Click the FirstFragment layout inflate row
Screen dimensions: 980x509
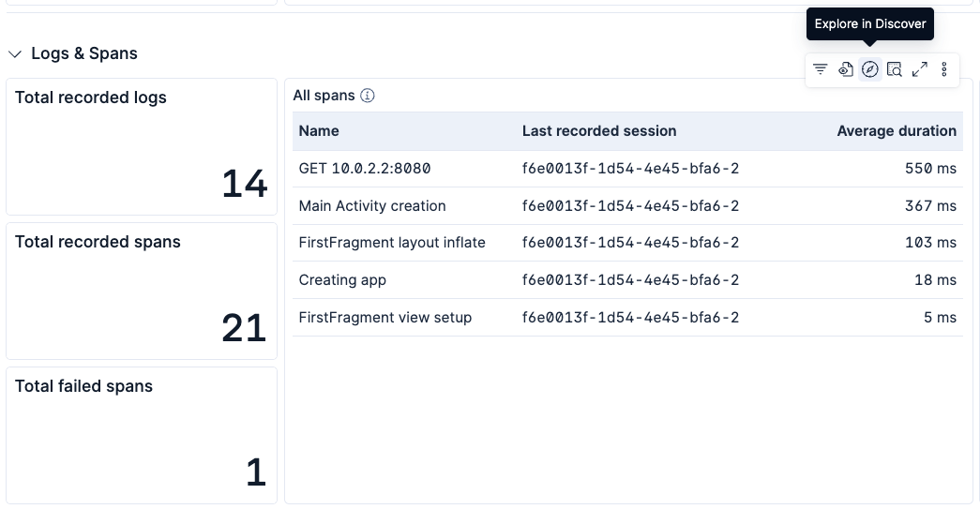(627, 243)
